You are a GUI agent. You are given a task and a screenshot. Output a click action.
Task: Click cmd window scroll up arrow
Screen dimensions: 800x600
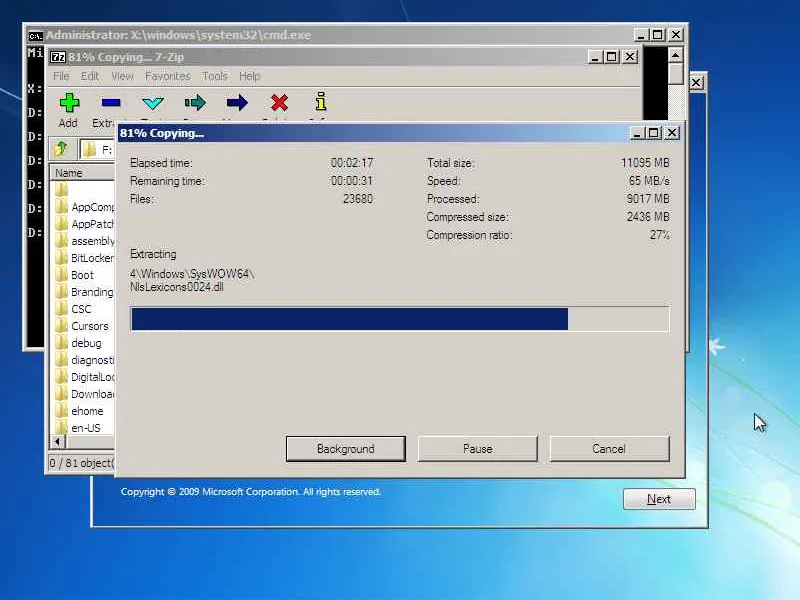click(676, 55)
